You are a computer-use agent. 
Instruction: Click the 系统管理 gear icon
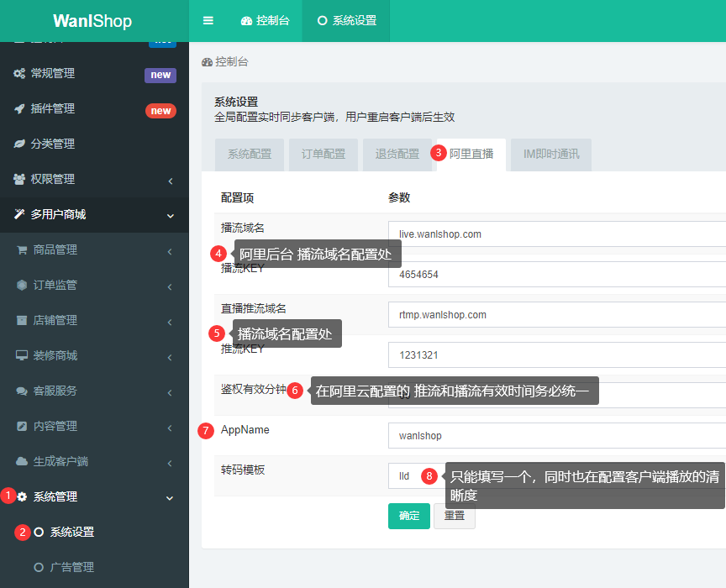point(22,496)
